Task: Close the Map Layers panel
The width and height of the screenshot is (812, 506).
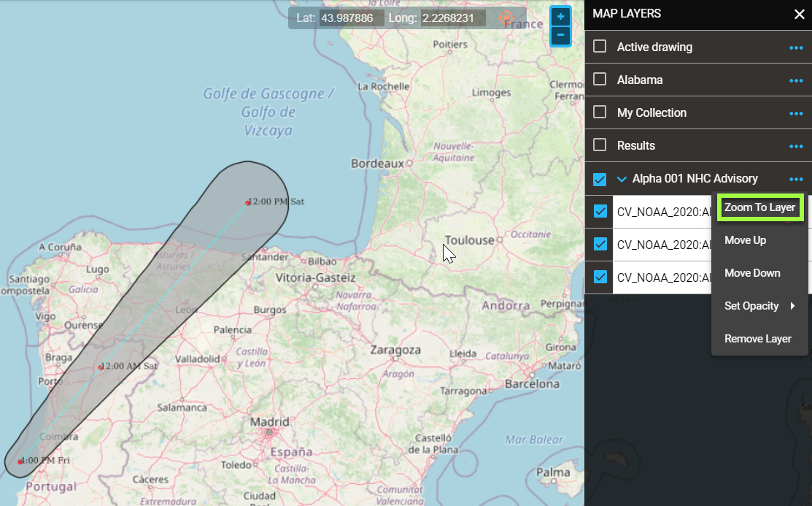Action: (799, 14)
